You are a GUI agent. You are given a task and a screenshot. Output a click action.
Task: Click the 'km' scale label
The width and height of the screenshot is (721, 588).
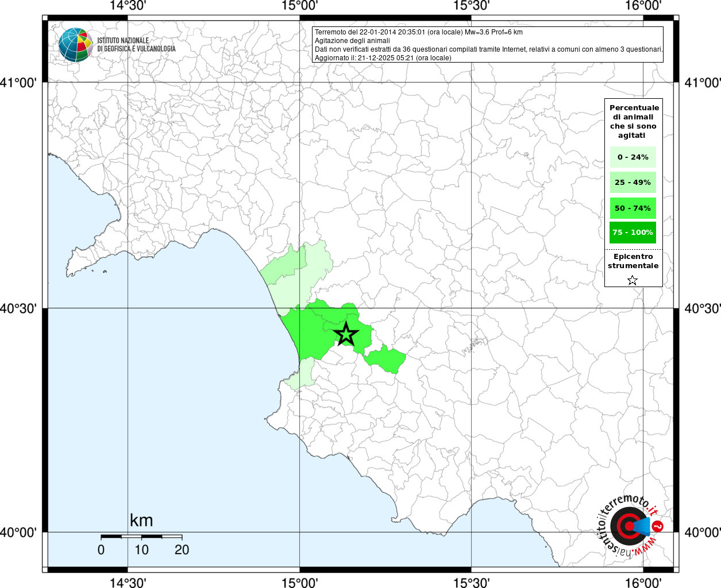pos(141,520)
